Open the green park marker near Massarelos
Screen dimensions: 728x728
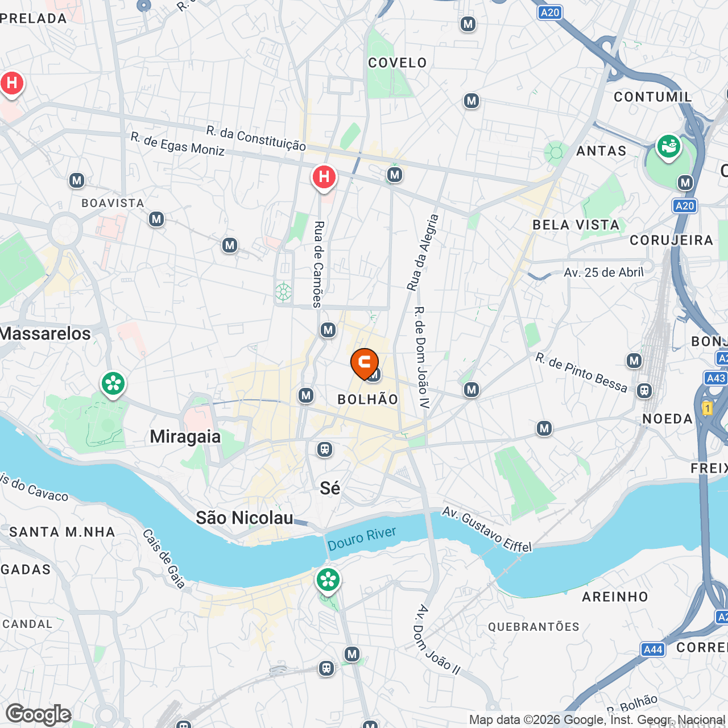(x=113, y=384)
